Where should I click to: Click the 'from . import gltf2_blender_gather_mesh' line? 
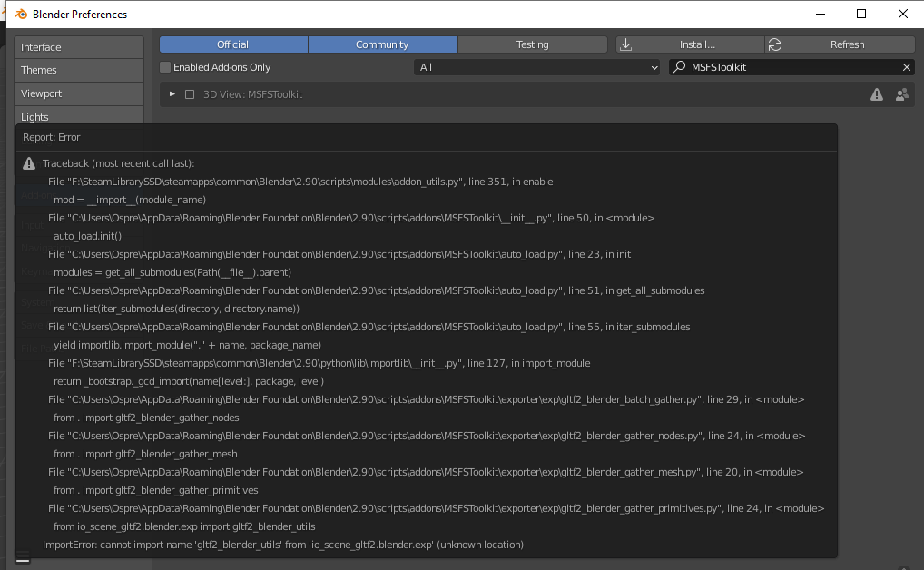point(145,454)
